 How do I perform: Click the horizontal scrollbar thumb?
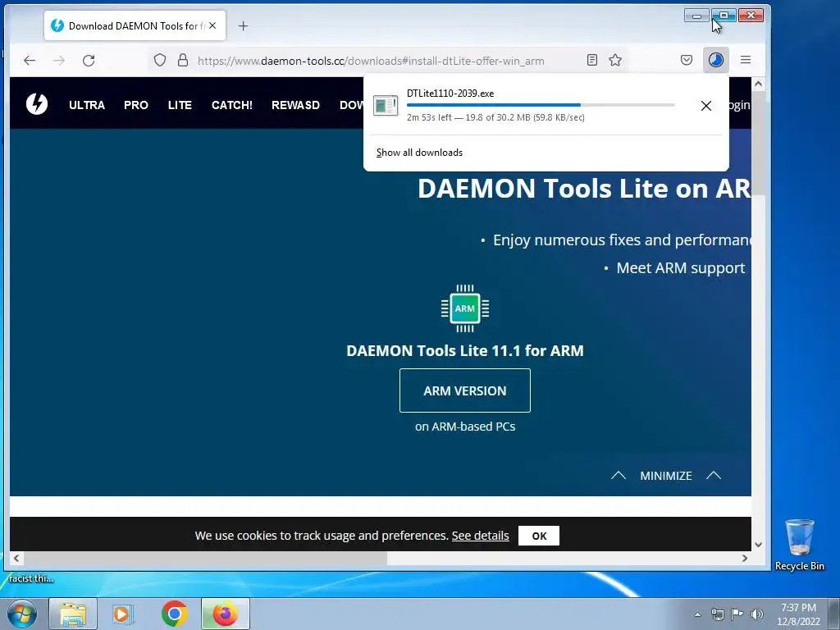[x=206, y=558]
